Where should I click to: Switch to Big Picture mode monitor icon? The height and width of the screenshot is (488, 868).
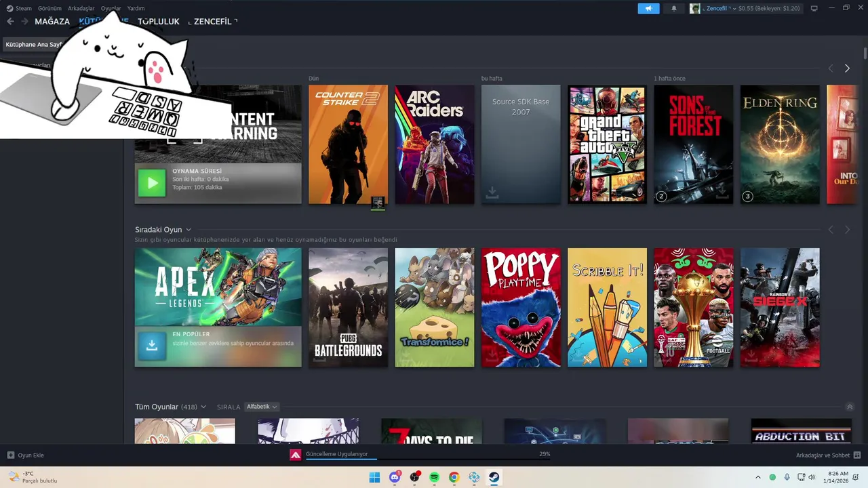tap(814, 8)
